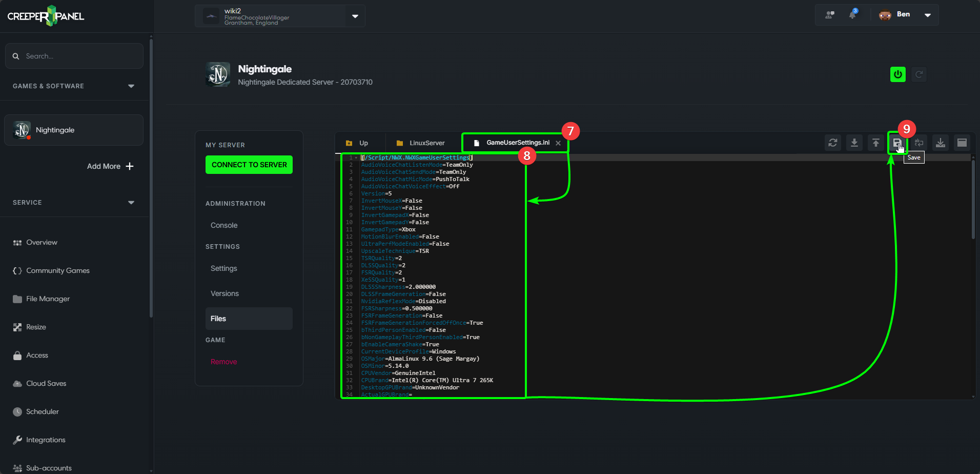
Task: Switch to the LinuxServer folder tab
Action: click(x=422, y=143)
